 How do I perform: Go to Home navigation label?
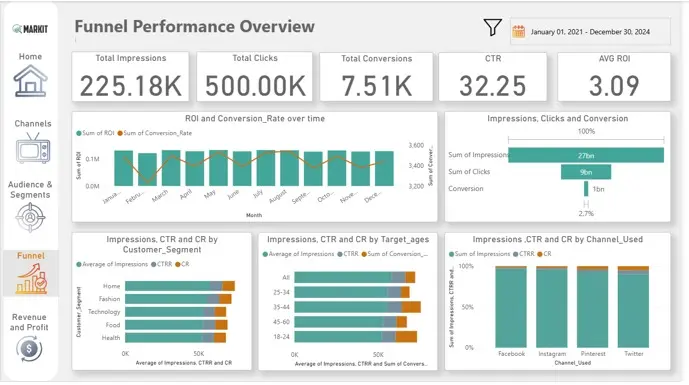tap(30, 56)
